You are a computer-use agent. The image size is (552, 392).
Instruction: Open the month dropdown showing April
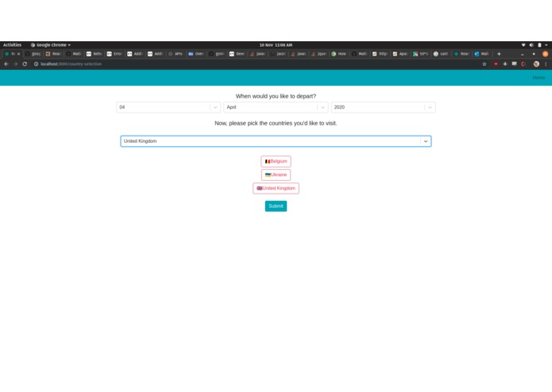pyautogui.click(x=276, y=107)
